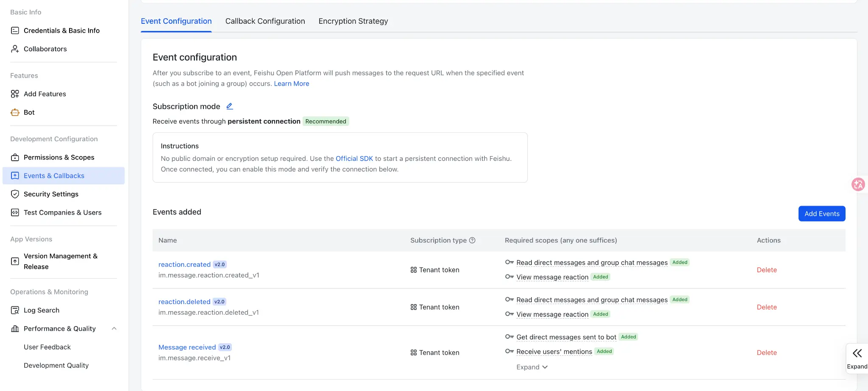Click the Performance & Quality chart icon
Screen dimensions: 868x391
[15, 329]
